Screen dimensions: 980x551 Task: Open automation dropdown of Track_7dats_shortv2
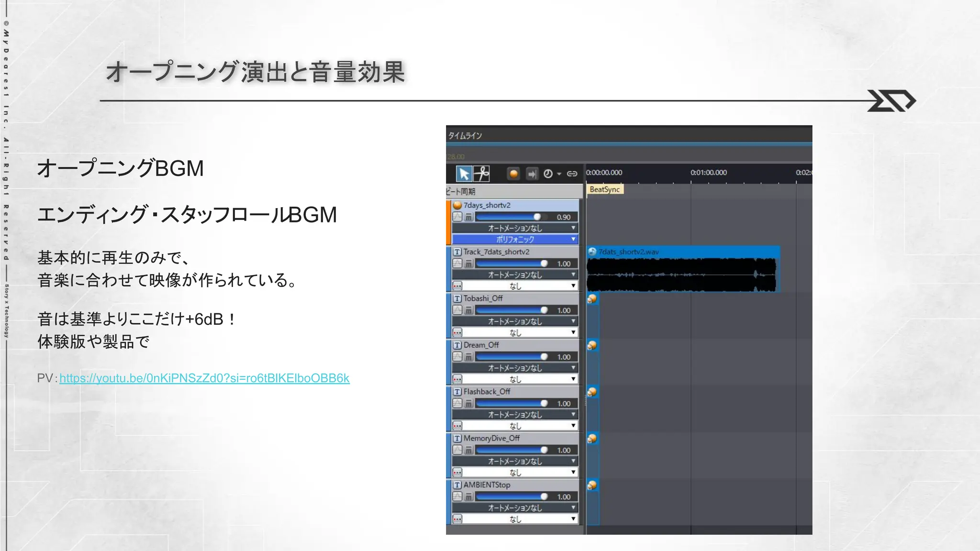515,275
